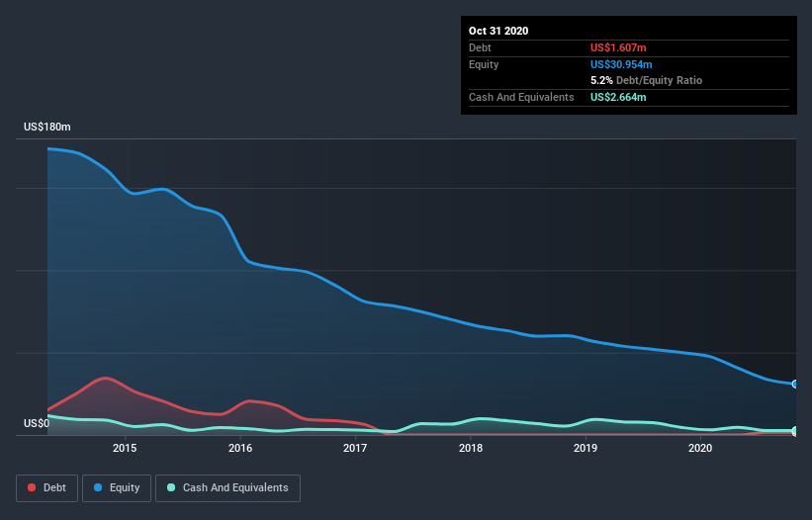812x520 pixels.
Task: Click the Cash And Equivalents tooltip label
Action: click(x=521, y=97)
